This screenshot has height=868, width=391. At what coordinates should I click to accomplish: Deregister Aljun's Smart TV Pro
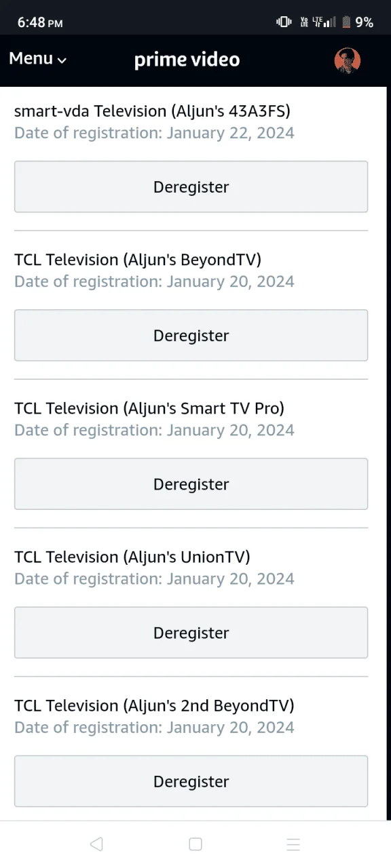(191, 484)
